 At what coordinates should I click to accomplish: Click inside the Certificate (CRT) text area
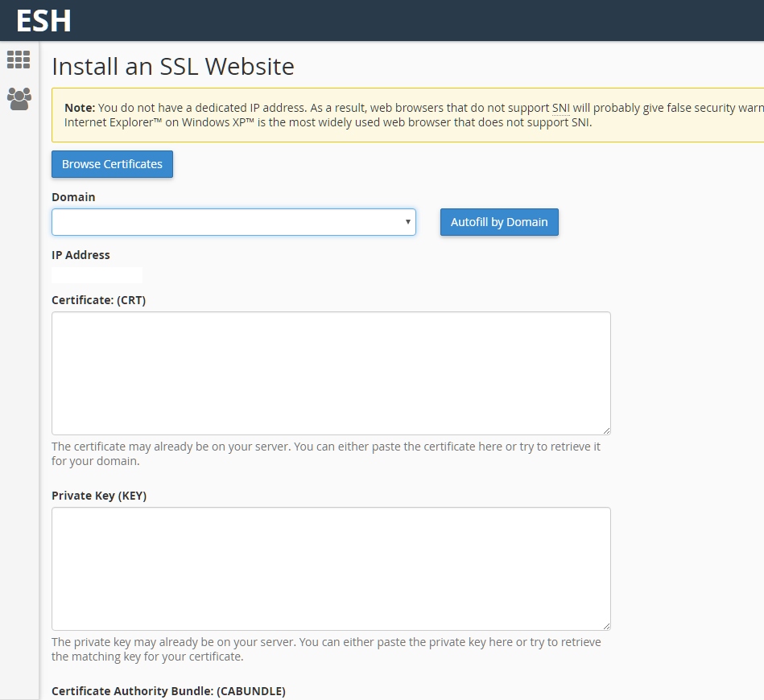331,373
